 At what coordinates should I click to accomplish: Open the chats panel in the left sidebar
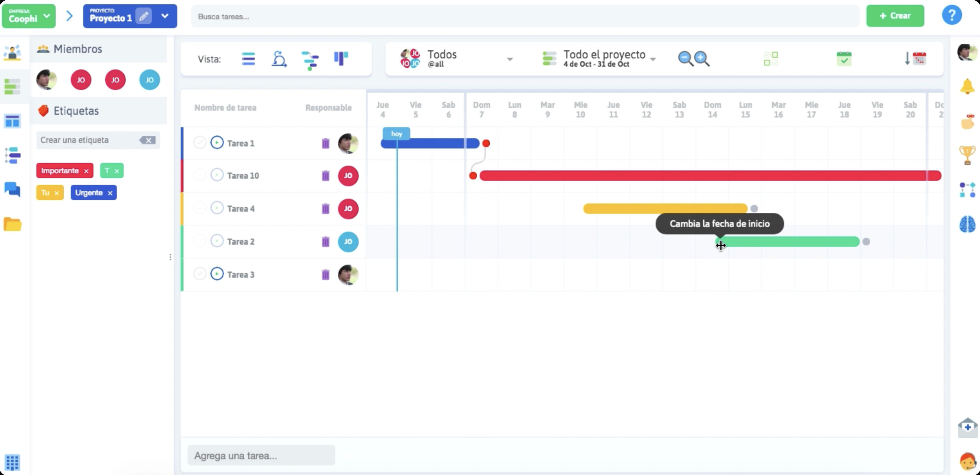pos(13,189)
